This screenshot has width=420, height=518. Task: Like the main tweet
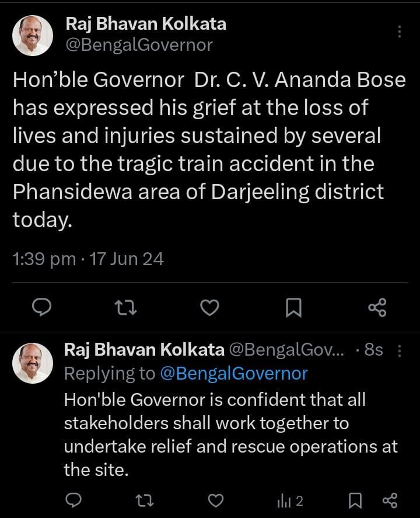(210, 307)
